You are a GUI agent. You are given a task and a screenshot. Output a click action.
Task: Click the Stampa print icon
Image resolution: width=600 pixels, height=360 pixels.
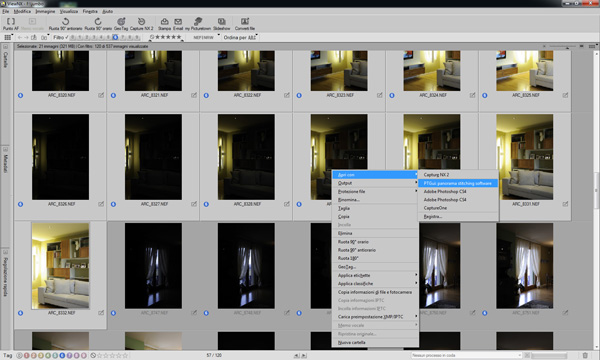[x=165, y=24]
